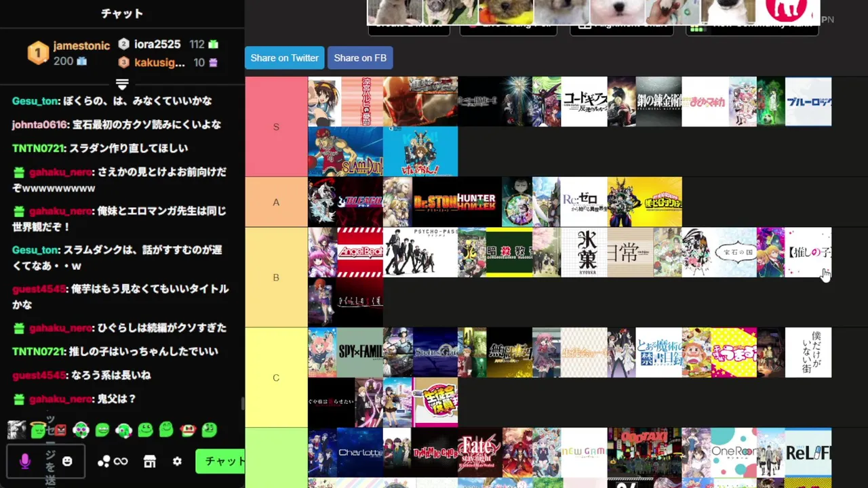
Task: Click guest4545 on the なろう系は長いね message
Action: pos(39,375)
